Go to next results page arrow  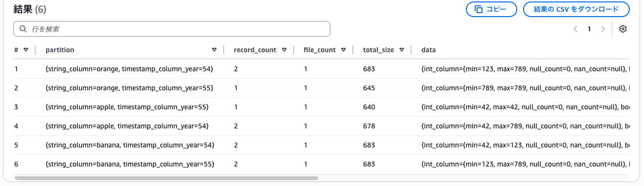click(x=603, y=29)
